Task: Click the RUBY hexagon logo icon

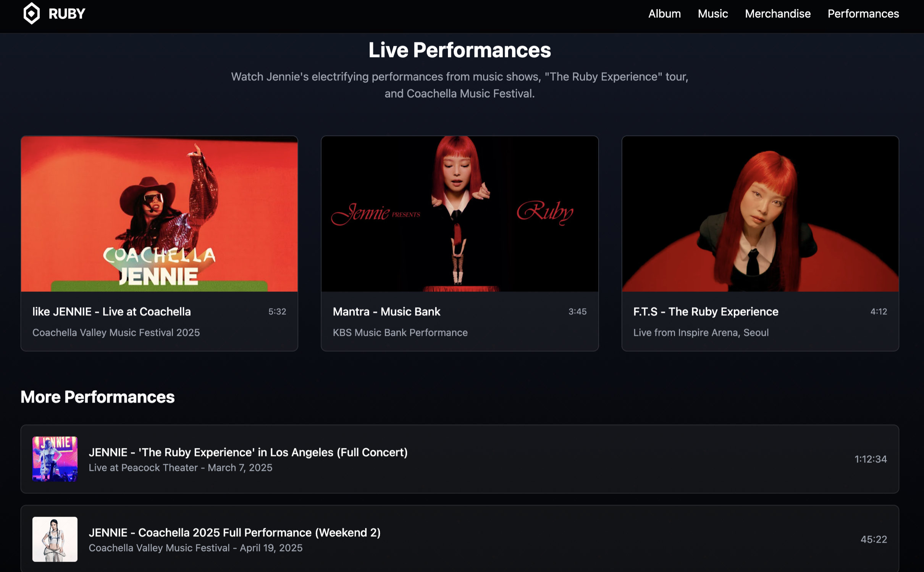Action: pos(32,14)
